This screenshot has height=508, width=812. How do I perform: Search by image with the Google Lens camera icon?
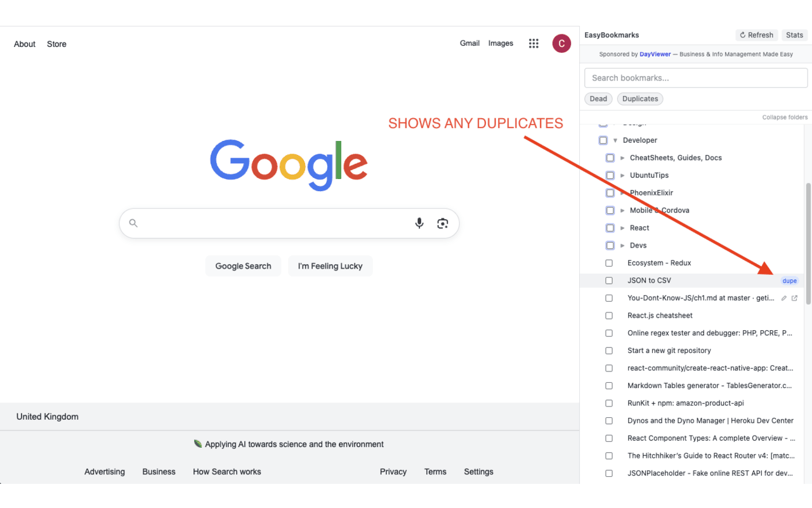pyautogui.click(x=443, y=223)
